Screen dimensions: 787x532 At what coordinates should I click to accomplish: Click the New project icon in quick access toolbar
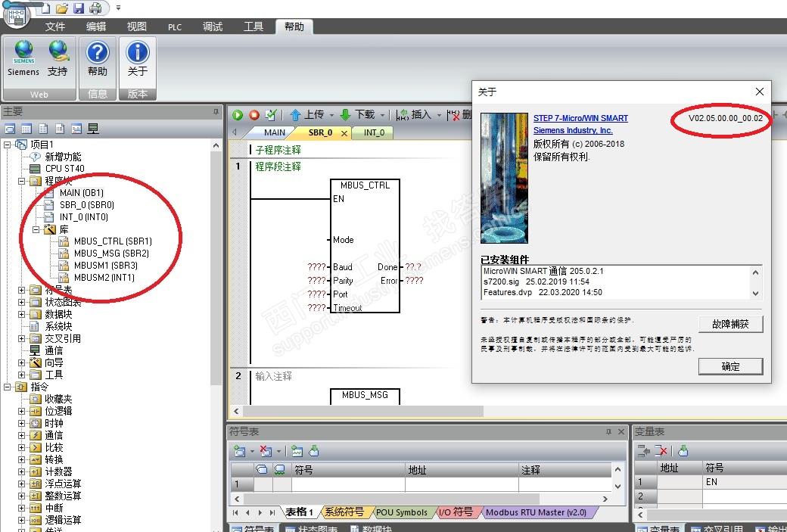coord(45,8)
